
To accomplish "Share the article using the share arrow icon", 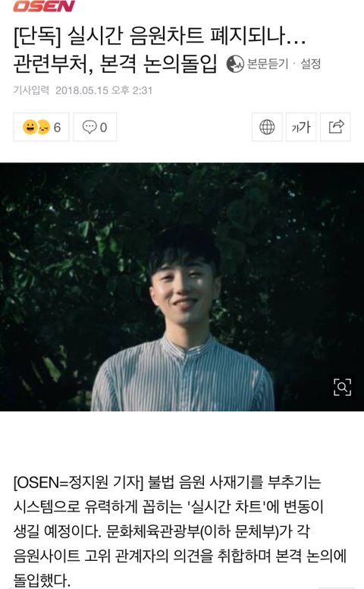I will point(335,127).
